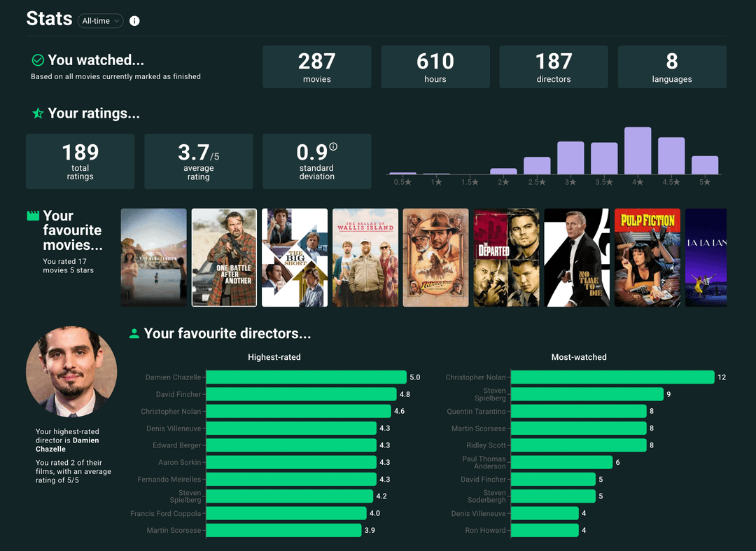This screenshot has width=756, height=551.
Task: Select The Big Short poster
Action: (295, 258)
